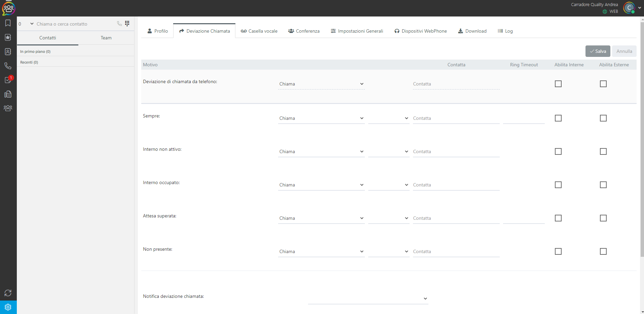644x314 pixels.
Task: Open the fax/documents sidebar icon
Action: point(8,94)
